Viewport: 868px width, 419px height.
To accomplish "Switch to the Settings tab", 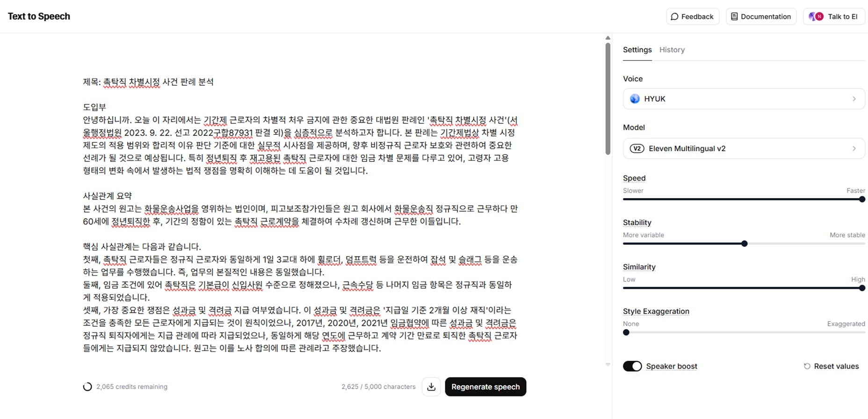I will 637,50.
